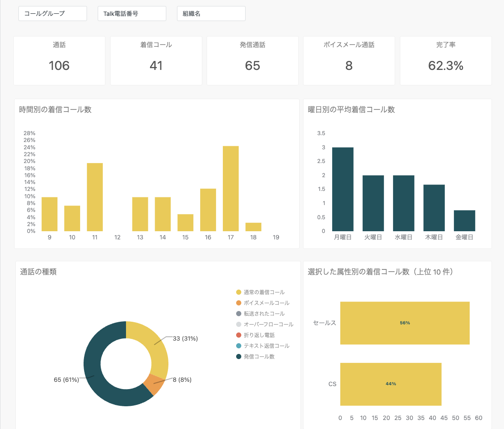Click the 火曜日 bar in weekday chart
Image resolution: width=504 pixels, height=429 pixels.
coord(373,203)
